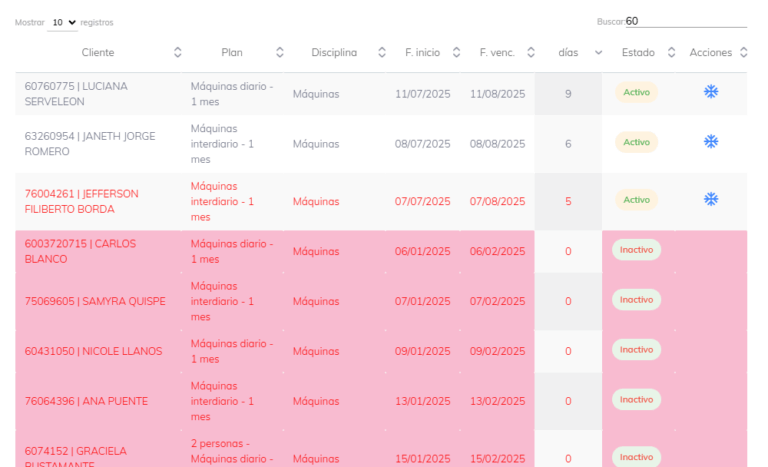Click freeze snowflake icon for Luciana Serveleon
The width and height of the screenshot is (768, 467).
coord(711,92)
